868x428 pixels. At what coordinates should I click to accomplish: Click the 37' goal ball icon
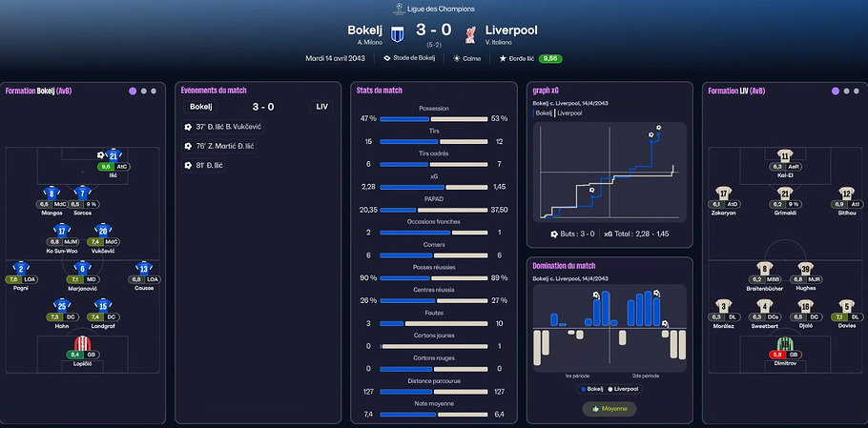188,127
